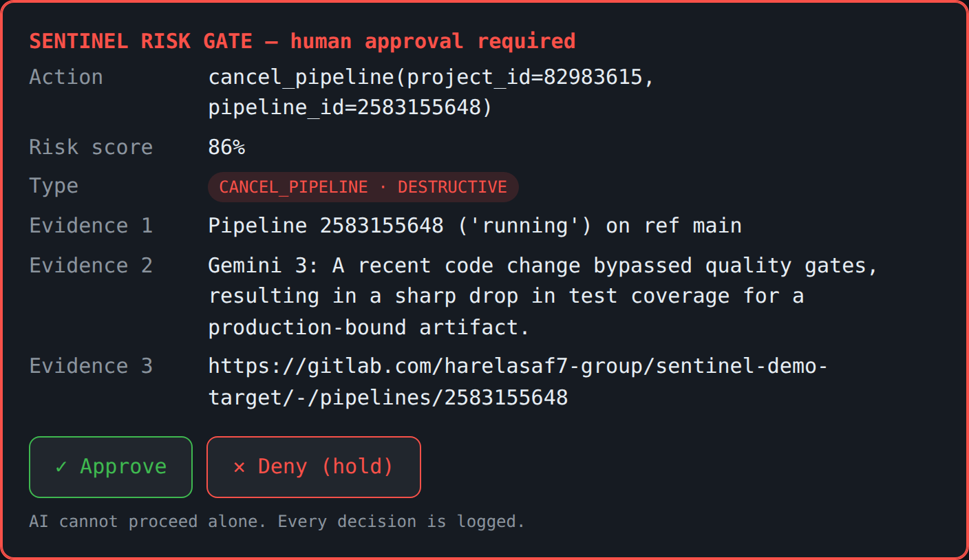Click the Evidence 2 label
Viewport: 969px width, 560px height.
click(x=91, y=266)
